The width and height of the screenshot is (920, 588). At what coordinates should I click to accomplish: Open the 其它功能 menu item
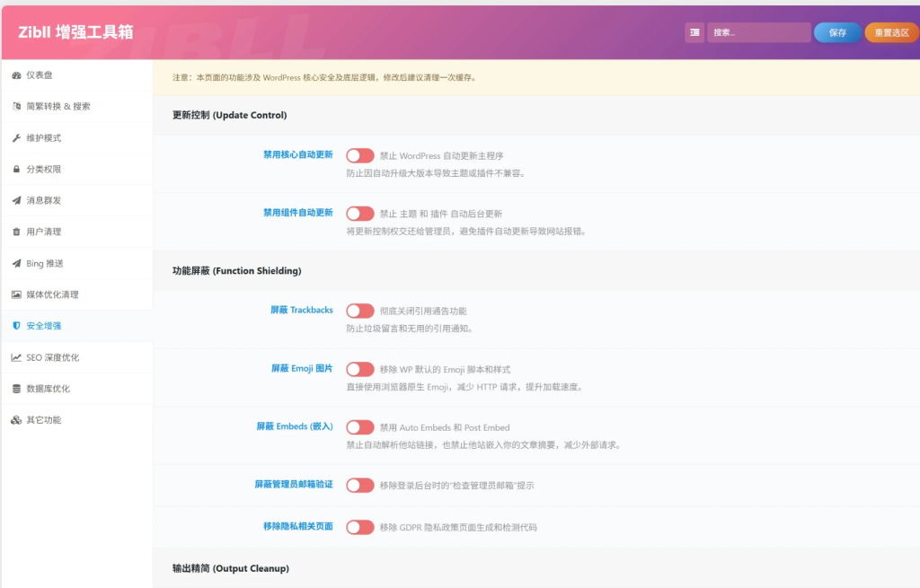77,420
